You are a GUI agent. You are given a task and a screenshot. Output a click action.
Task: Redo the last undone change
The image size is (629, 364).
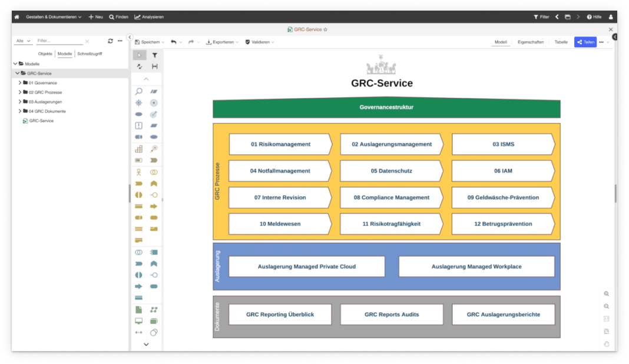click(x=191, y=42)
